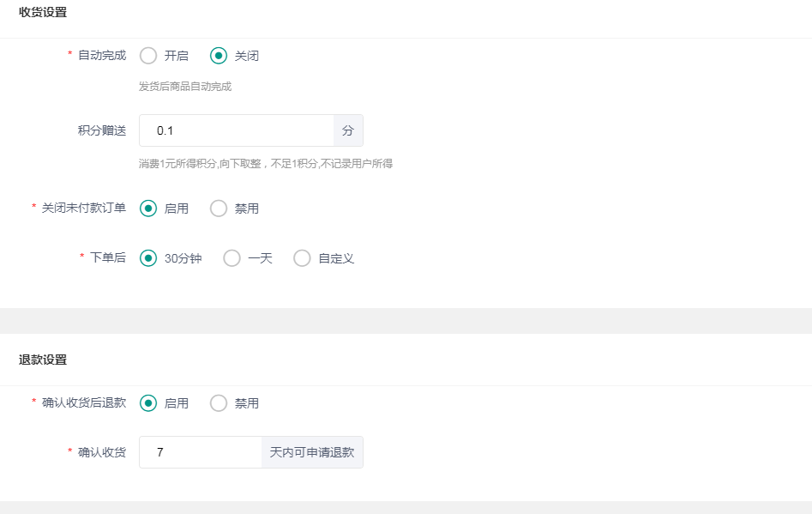Click the 积分赠送 input field
The image size is (812, 514).
[236, 130]
